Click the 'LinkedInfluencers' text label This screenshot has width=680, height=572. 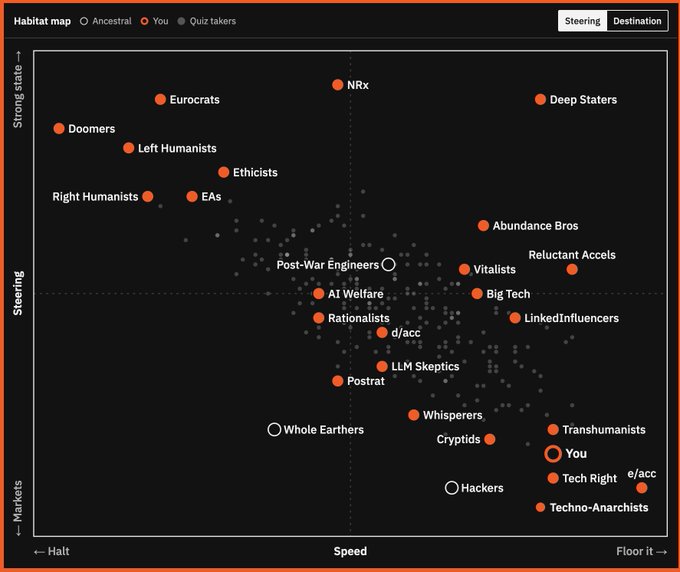click(571, 318)
